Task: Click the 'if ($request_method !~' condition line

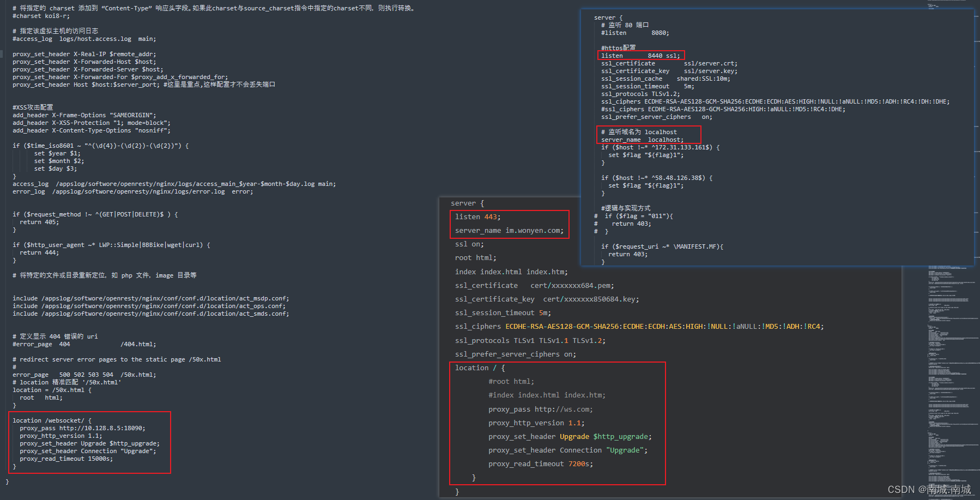Action: [x=95, y=214]
